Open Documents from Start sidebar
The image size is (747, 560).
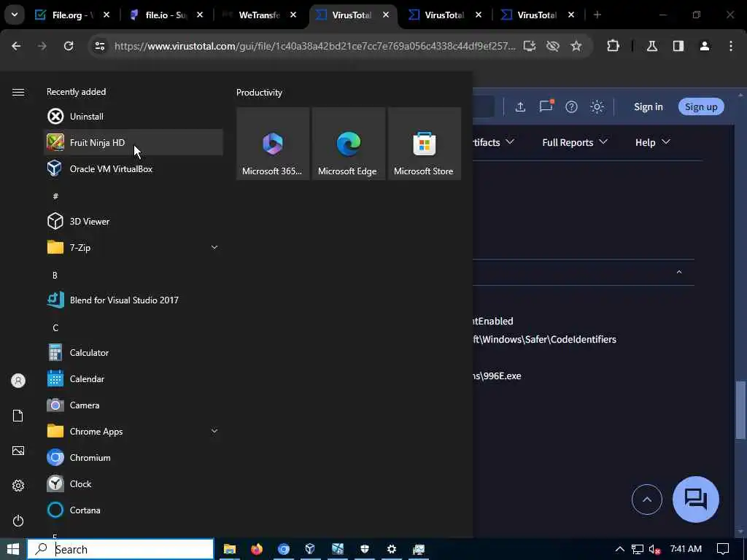coord(18,416)
